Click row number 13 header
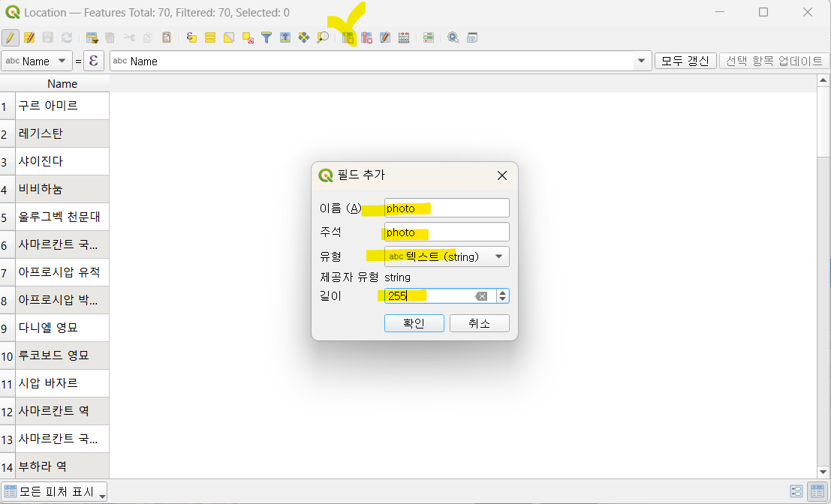The width and height of the screenshot is (831, 504). pyautogui.click(x=8, y=439)
